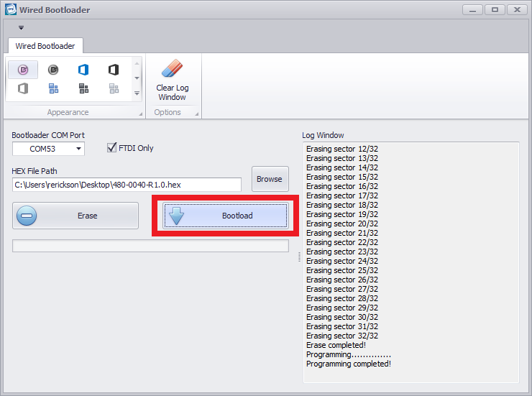Maximize the Wired Bootloader window
Screen dimensions: 532x396
[495, 10]
